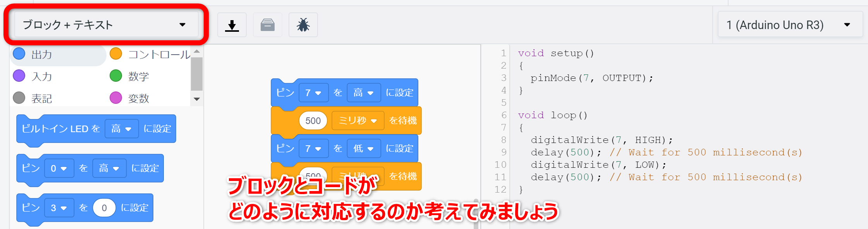Click the magenta 変数 category circle
This screenshot has width=868, height=229.
(x=116, y=98)
